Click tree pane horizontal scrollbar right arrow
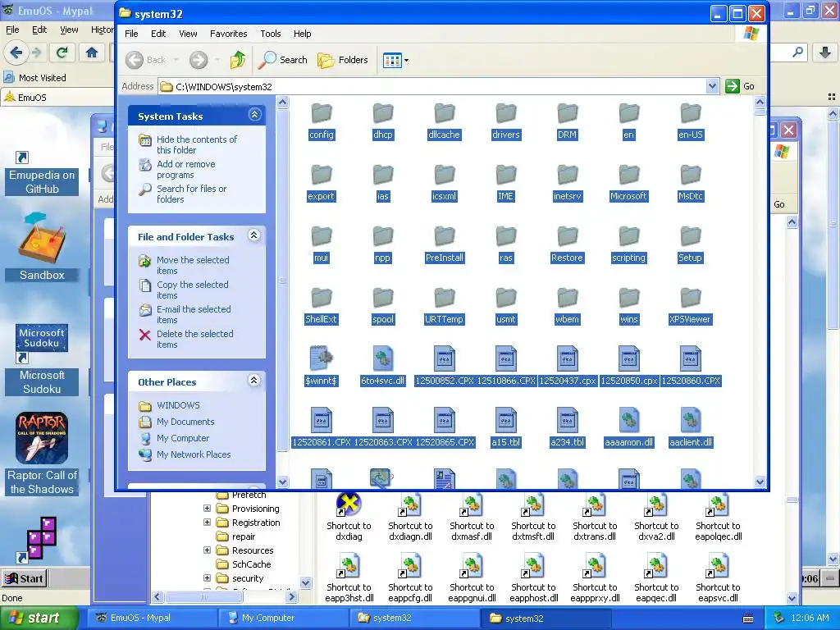The image size is (840, 630). pyautogui.click(x=291, y=596)
